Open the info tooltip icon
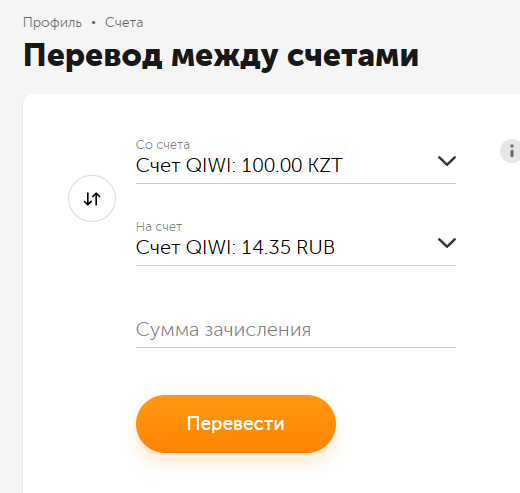The width and height of the screenshot is (520, 493). [x=511, y=151]
